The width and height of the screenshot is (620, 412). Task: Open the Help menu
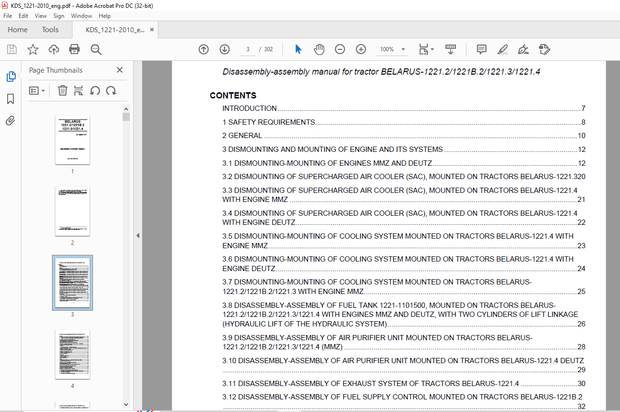coord(105,16)
